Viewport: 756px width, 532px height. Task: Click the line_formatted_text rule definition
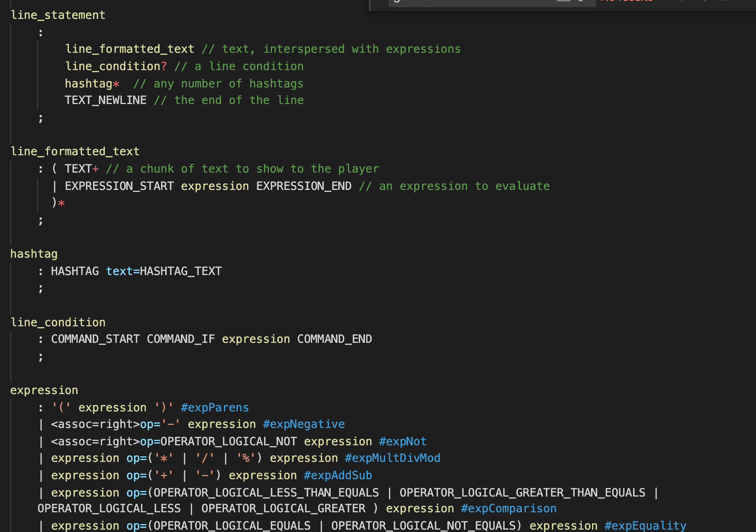[74, 151]
